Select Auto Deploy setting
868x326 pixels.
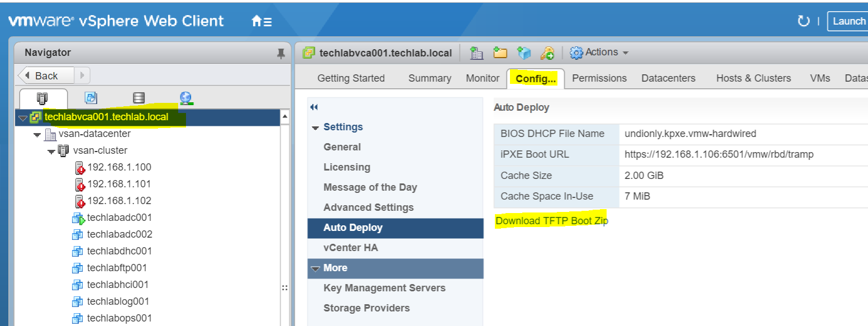[x=395, y=228]
